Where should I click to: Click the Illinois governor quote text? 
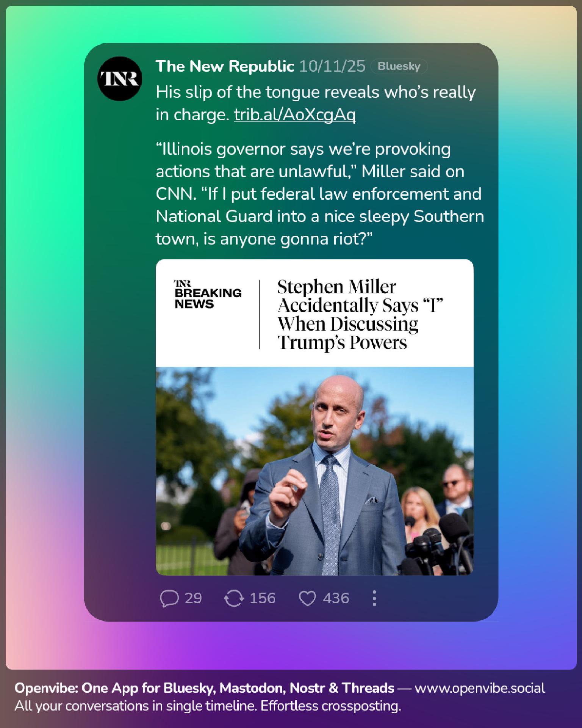(x=320, y=194)
